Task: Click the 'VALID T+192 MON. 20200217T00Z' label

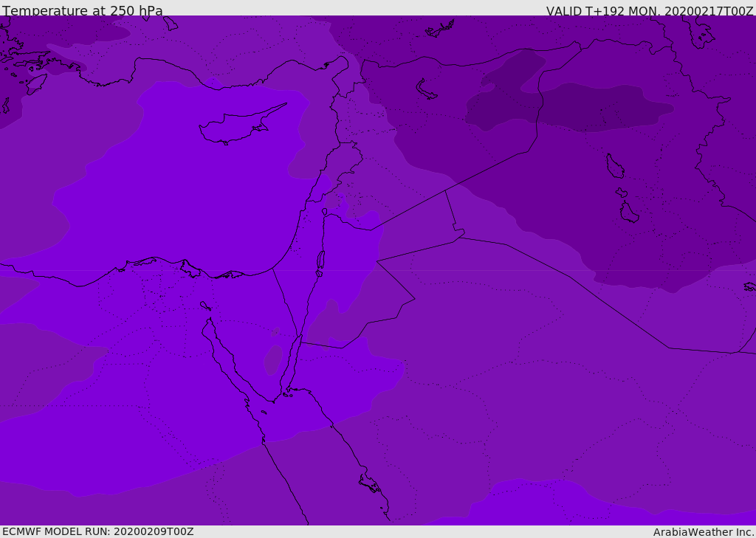Action: pos(650,10)
